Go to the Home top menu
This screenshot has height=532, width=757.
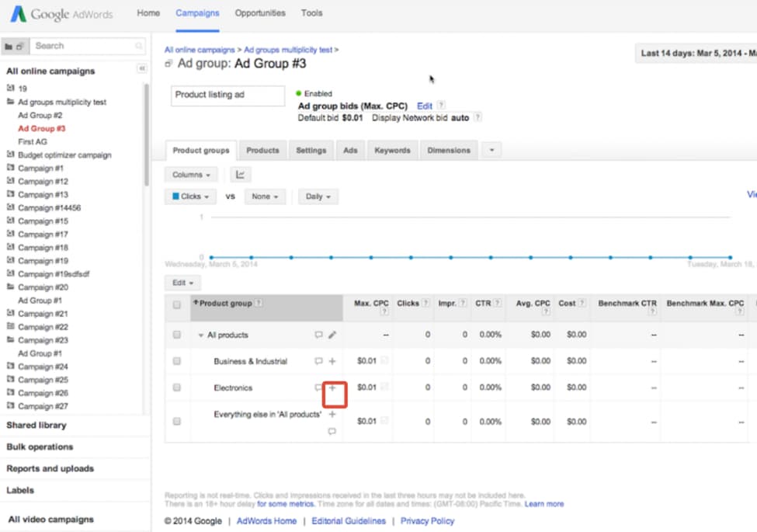pyautogui.click(x=148, y=13)
